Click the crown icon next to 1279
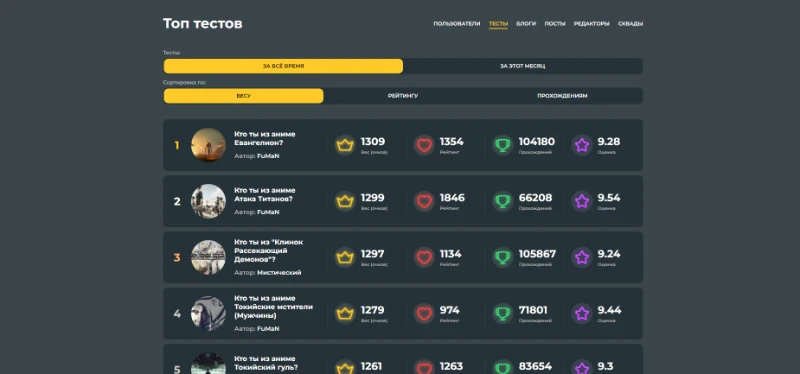 [x=345, y=313]
